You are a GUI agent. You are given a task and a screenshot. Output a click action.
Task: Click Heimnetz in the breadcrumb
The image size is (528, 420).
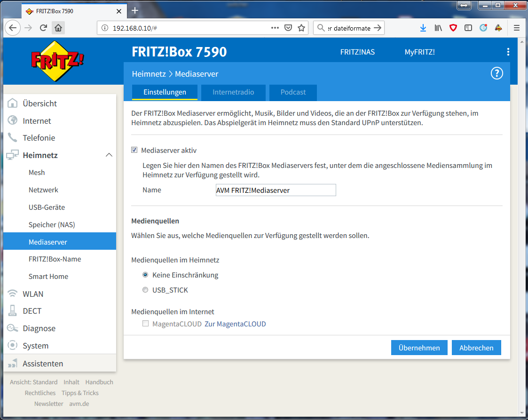coord(149,74)
